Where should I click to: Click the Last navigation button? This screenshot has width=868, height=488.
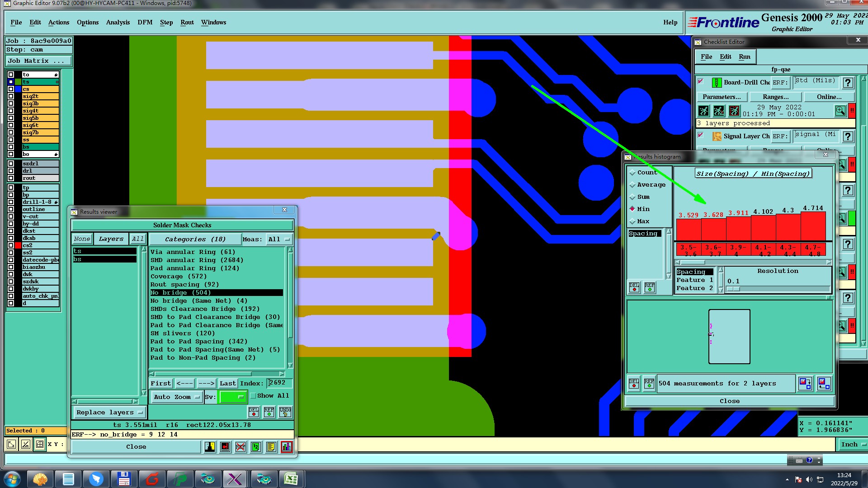tap(227, 383)
